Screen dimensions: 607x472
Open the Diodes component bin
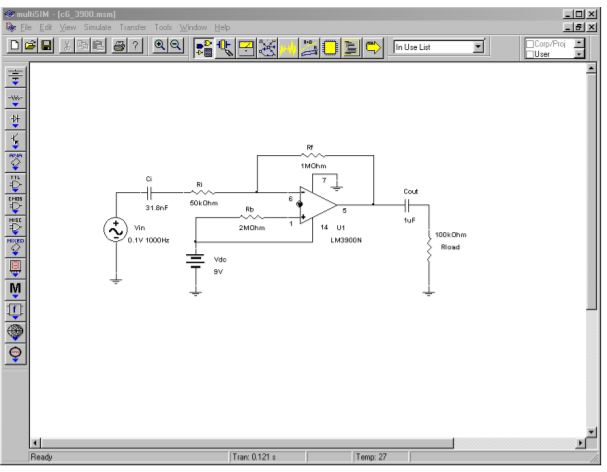click(x=16, y=120)
